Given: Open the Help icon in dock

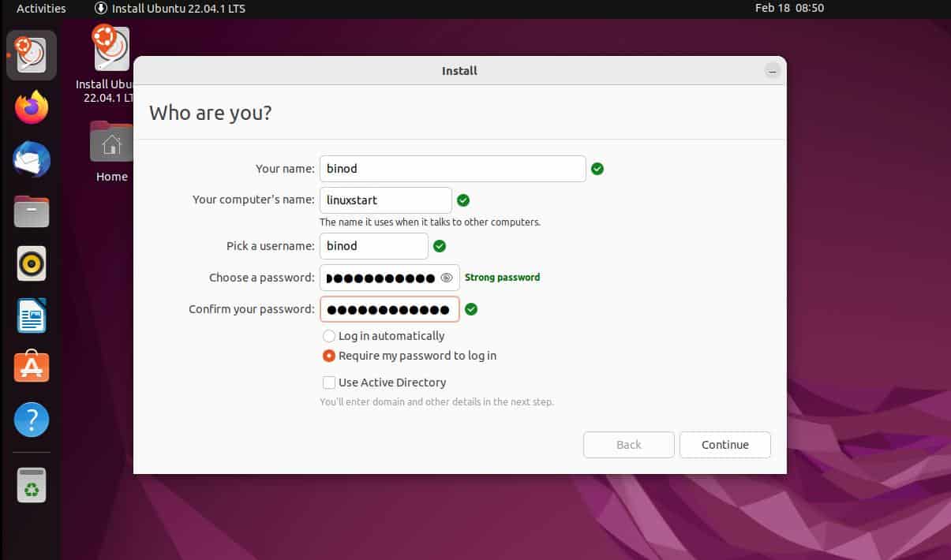Looking at the screenshot, I should [32, 420].
